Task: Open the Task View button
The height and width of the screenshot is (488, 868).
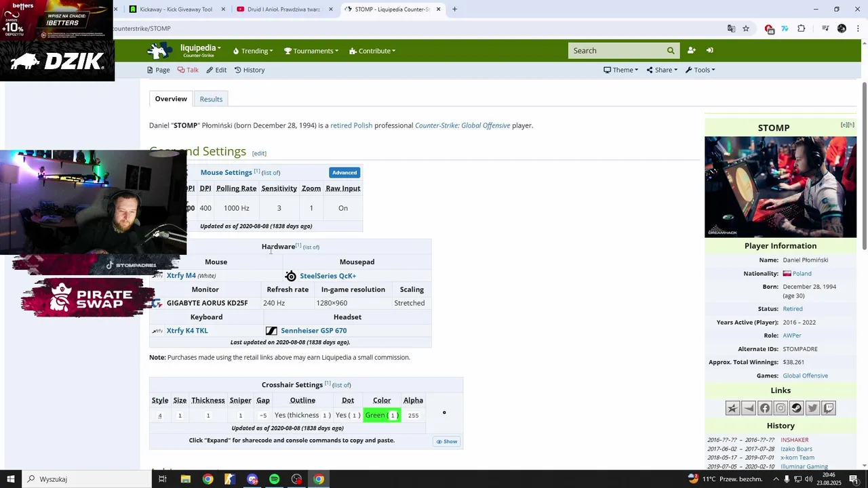Action: pyautogui.click(x=163, y=479)
